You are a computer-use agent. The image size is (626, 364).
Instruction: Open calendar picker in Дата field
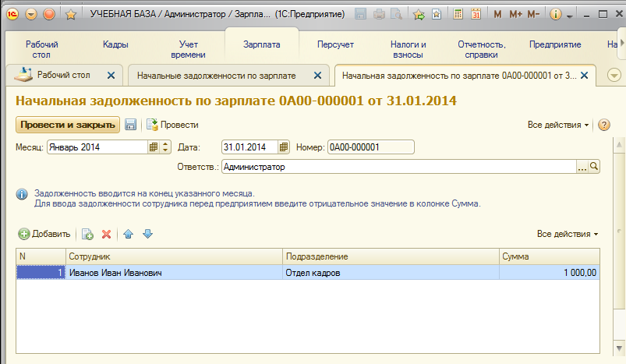click(284, 147)
